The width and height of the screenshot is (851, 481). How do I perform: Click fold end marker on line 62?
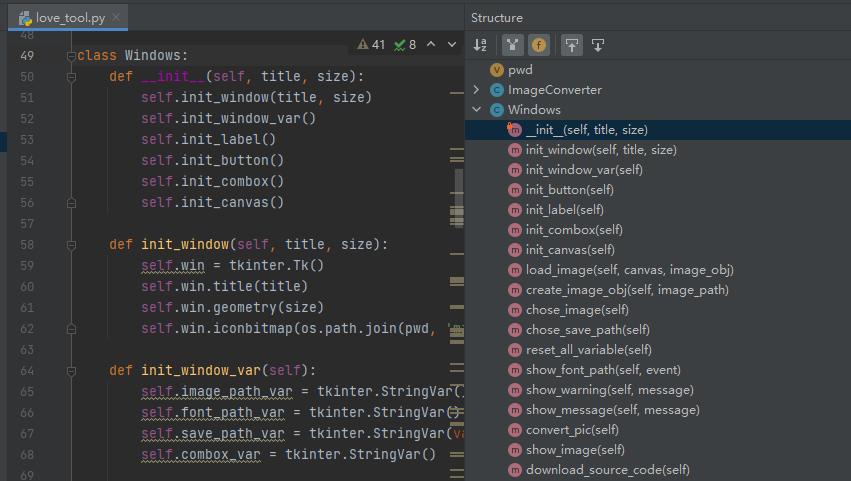point(71,329)
